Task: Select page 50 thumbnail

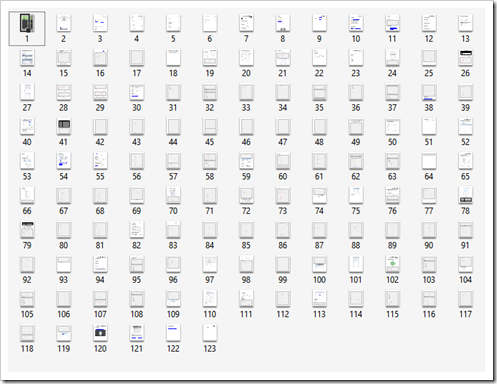Action: tap(392, 126)
